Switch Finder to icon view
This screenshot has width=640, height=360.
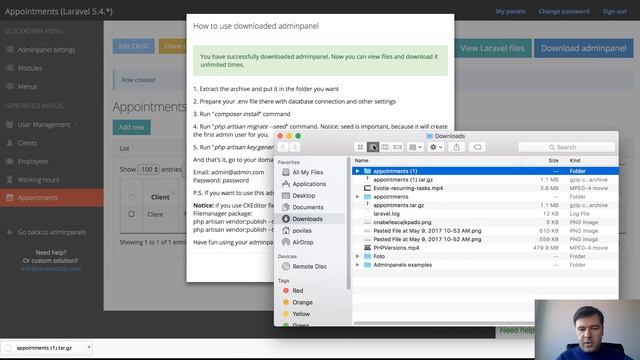pos(360,147)
